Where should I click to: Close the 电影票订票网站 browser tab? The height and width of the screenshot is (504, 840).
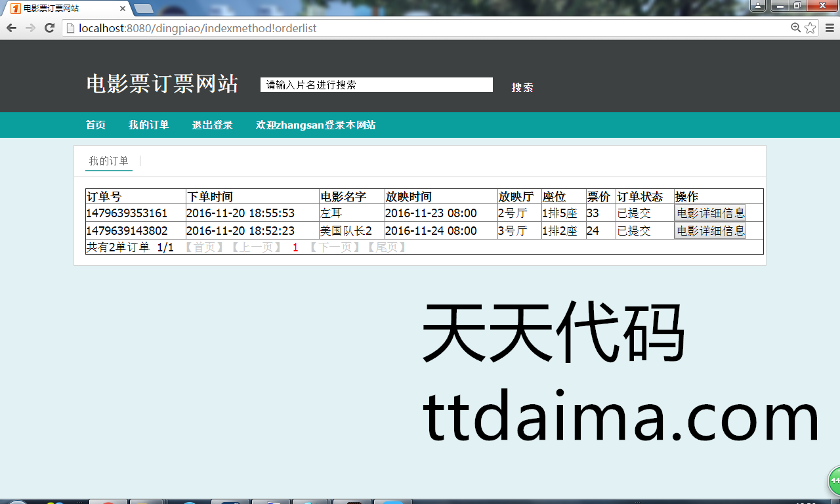click(x=123, y=9)
